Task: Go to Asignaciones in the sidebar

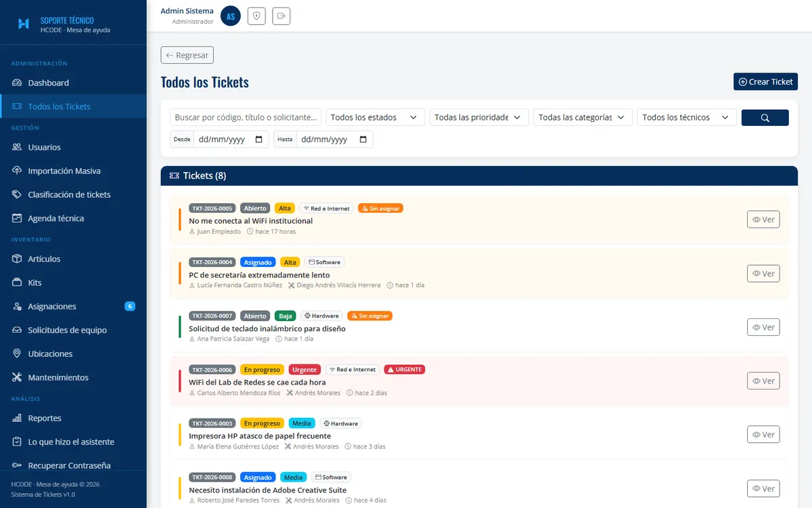Action: [x=73, y=306]
